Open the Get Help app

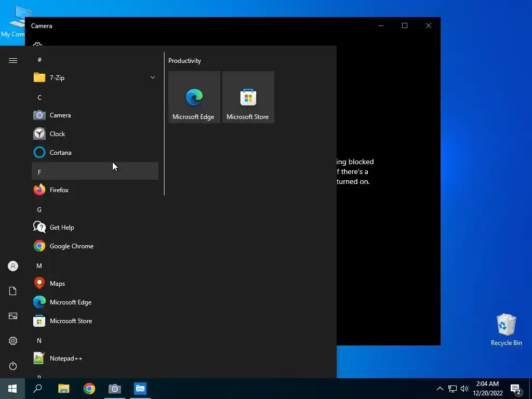[x=95, y=227]
